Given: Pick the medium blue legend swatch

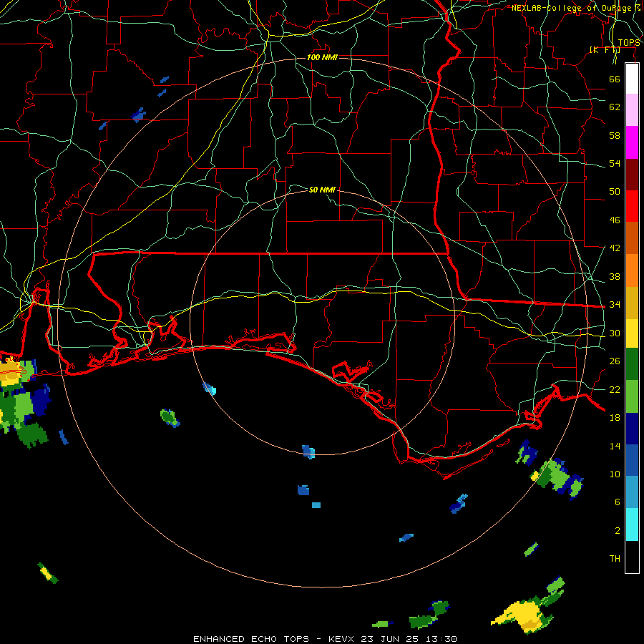Looking at the screenshot, I should (632, 460).
